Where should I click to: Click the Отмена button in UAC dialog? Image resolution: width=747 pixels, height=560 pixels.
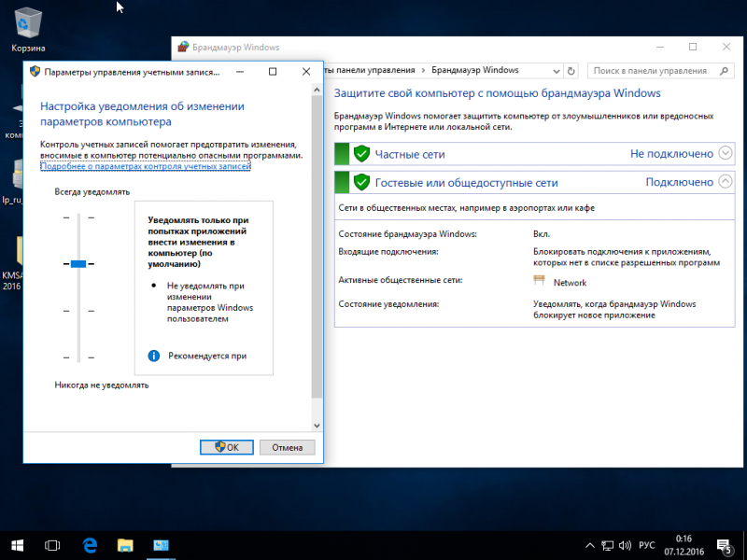click(288, 447)
